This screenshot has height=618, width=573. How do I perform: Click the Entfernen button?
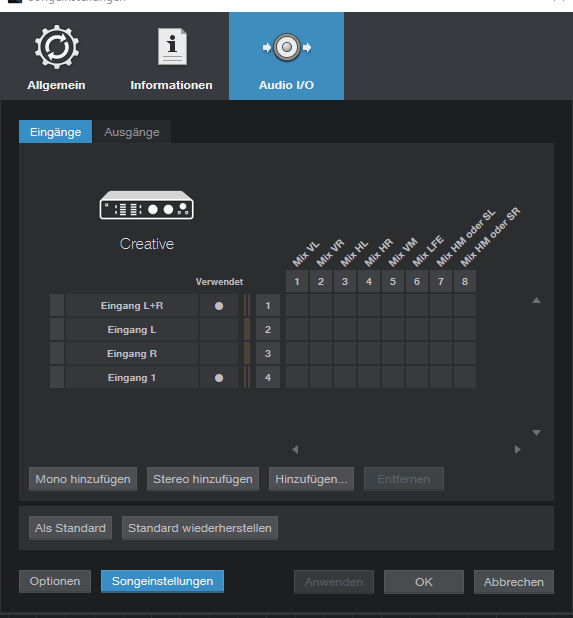[404, 479]
